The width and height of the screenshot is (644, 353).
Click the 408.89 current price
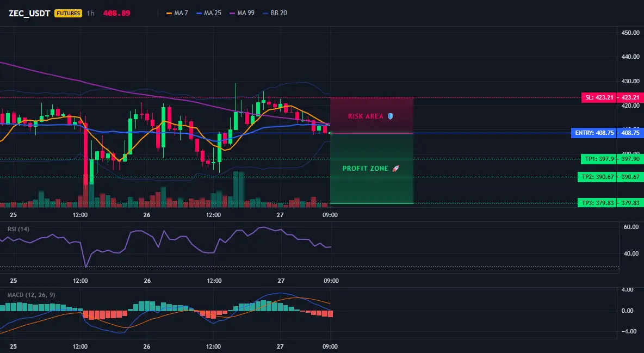116,13
